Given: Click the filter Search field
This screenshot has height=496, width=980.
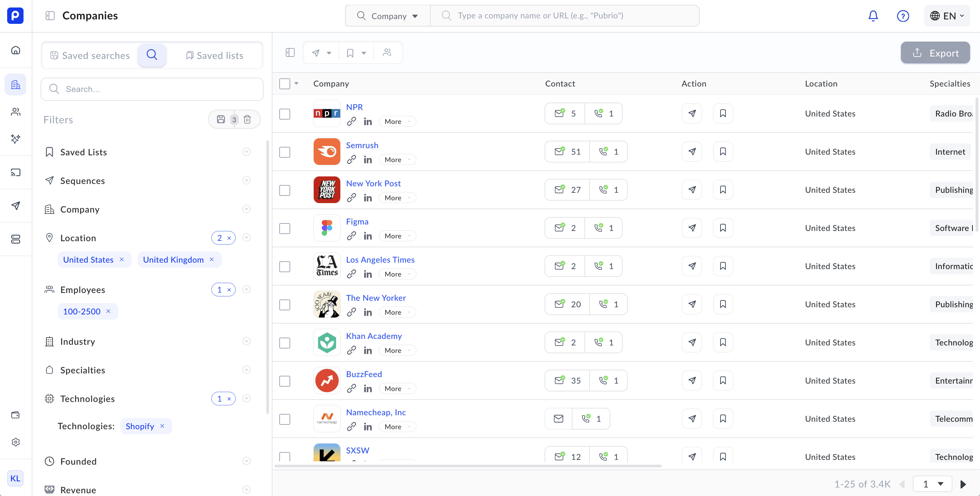Looking at the screenshot, I should (152, 89).
